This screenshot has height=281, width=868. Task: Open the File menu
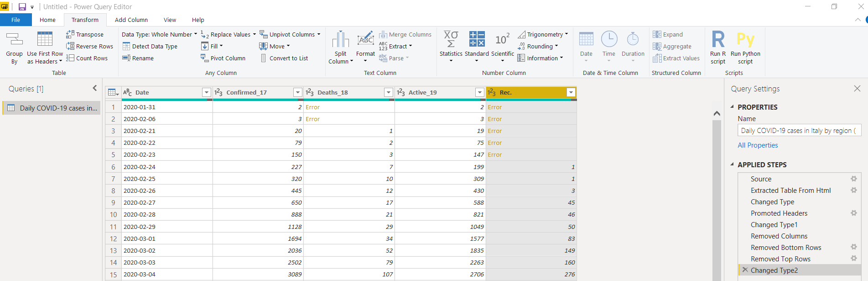click(x=16, y=20)
